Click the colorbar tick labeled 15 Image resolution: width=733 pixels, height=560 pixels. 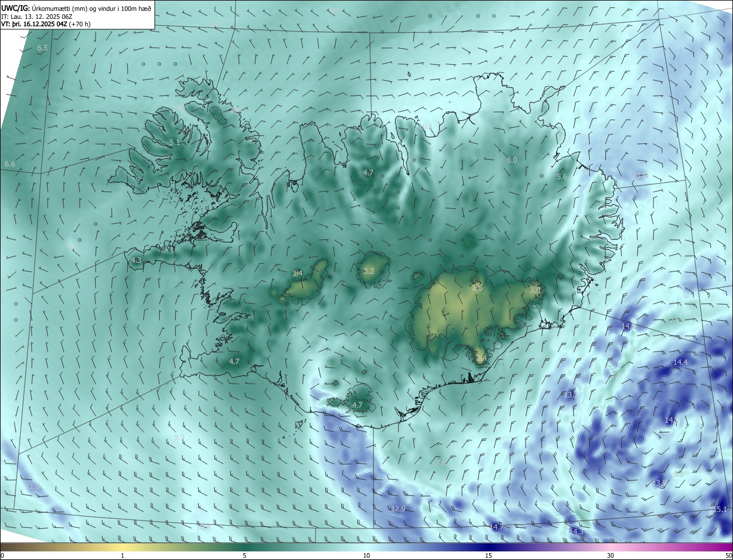click(488, 556)
